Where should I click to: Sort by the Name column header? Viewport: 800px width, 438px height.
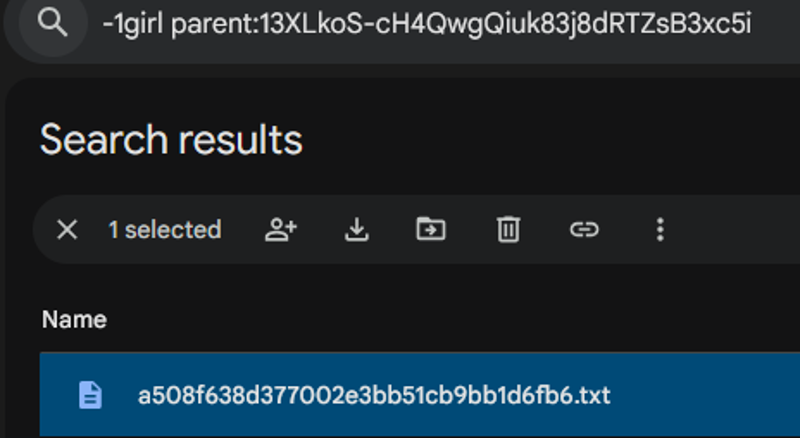(x=74, y=320)
